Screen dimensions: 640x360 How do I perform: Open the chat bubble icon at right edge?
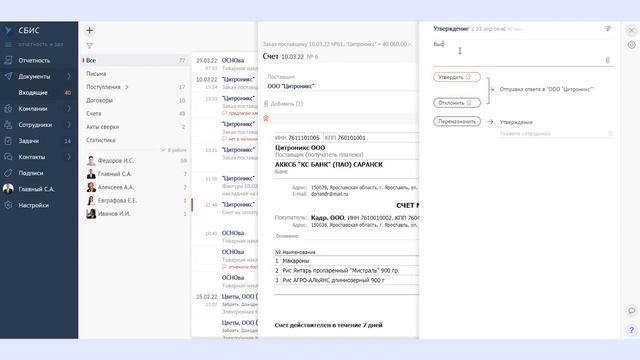click(x=631, y=311)
